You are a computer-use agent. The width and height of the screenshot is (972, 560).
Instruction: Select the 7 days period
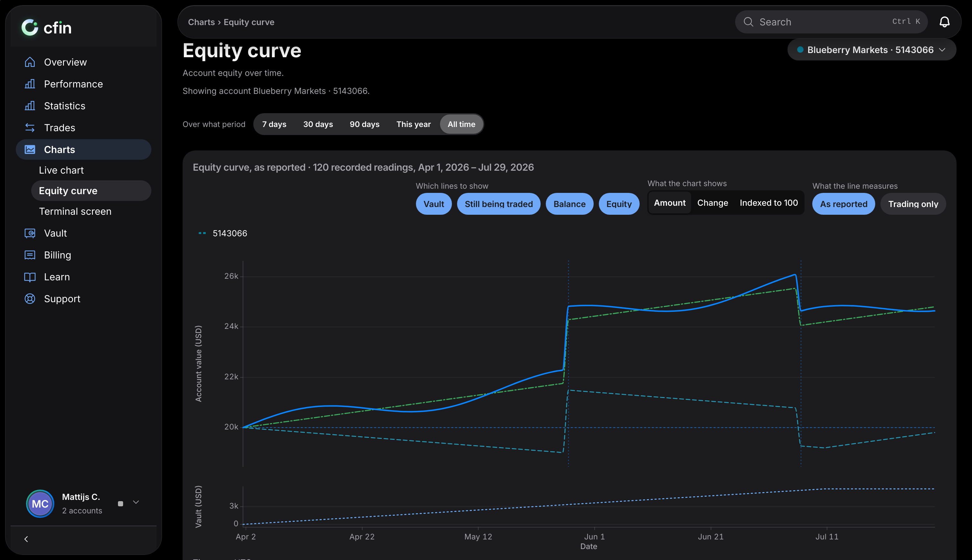[x=274, y=124]
